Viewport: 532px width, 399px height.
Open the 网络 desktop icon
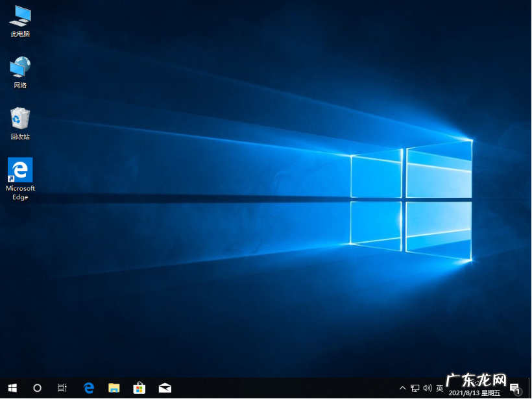coord(19,69)
